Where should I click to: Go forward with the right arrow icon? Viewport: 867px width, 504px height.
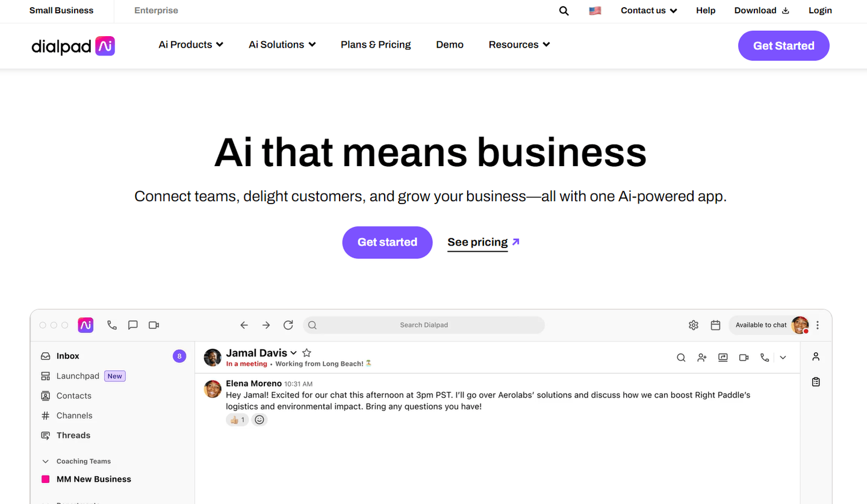point(266,325)
